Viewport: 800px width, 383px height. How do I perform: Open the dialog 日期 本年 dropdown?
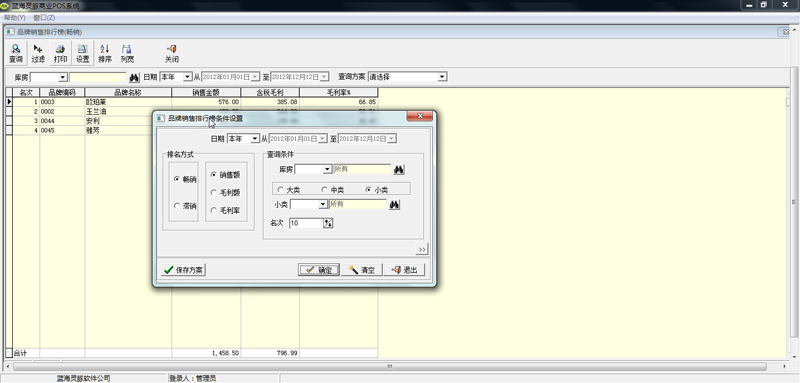pos(255,139)
